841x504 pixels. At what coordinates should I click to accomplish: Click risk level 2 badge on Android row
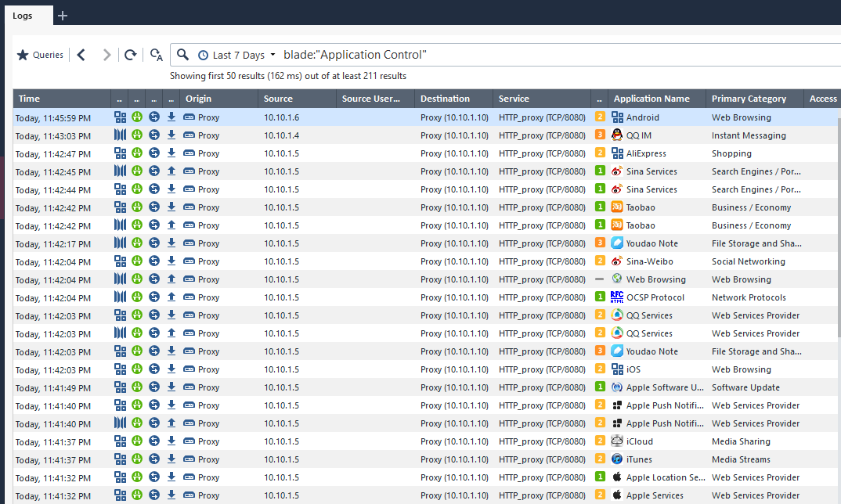[600, 117]
